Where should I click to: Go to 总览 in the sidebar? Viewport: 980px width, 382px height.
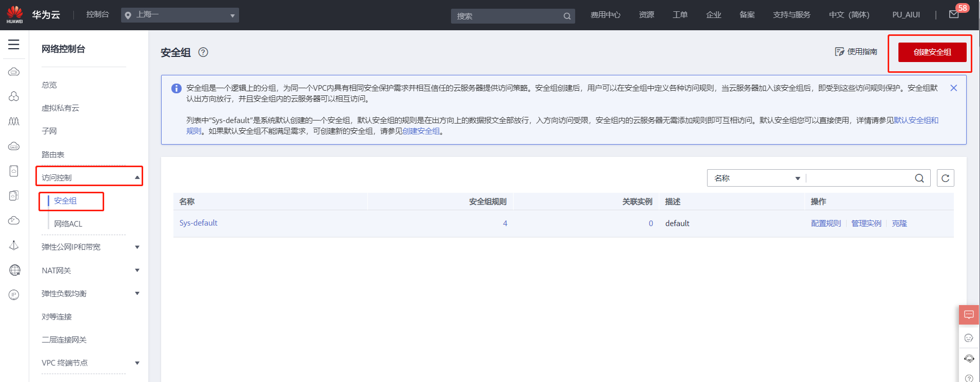click(x=49, y=85)
